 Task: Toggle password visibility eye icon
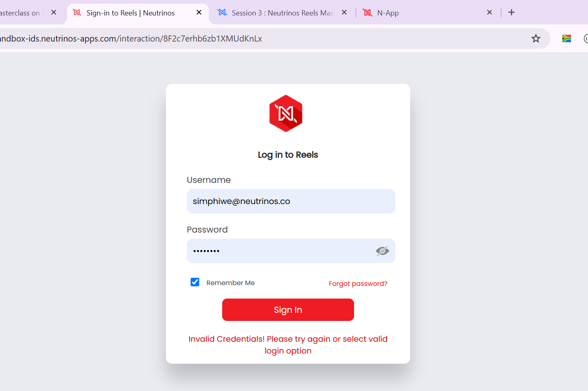coord(382,251)
